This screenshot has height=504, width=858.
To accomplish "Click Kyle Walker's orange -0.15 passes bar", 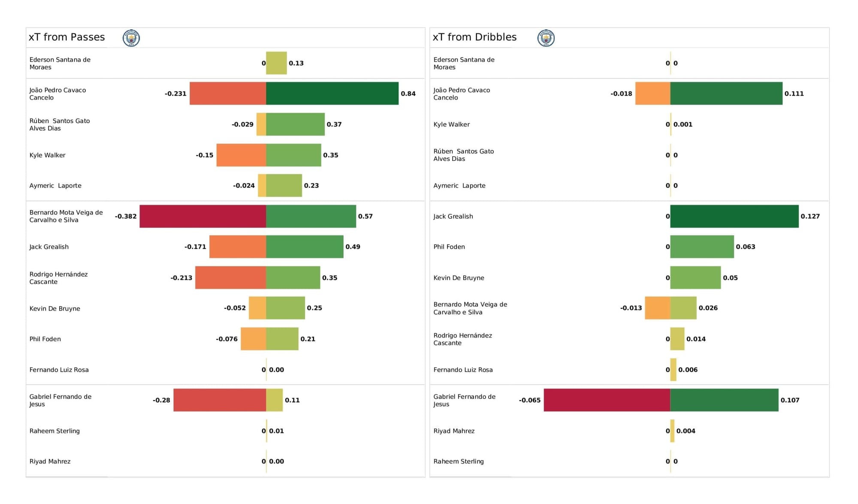I will tap(241, 155).
